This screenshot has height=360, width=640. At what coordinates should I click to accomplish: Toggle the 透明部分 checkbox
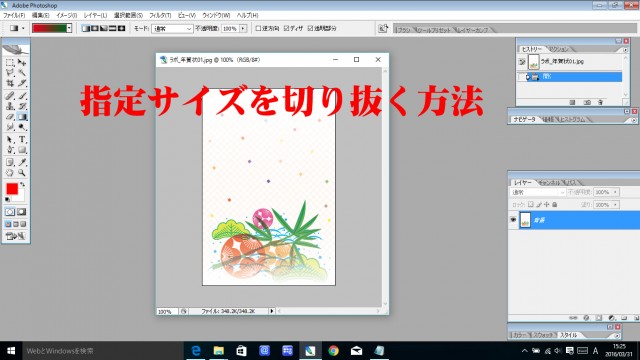310,28
